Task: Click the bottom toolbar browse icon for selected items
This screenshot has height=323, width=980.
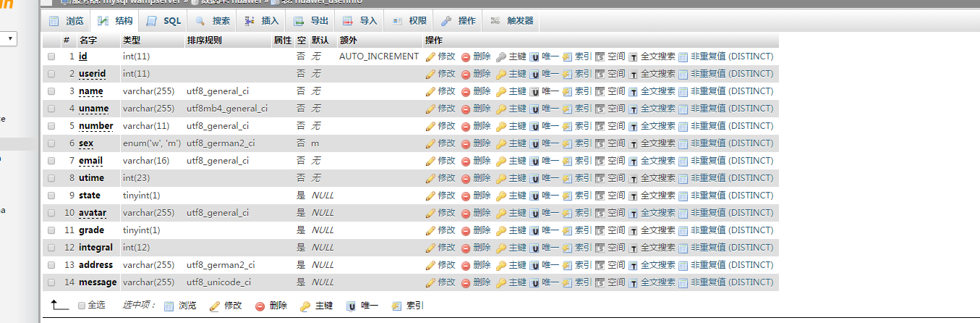Action: coord(169,306)
